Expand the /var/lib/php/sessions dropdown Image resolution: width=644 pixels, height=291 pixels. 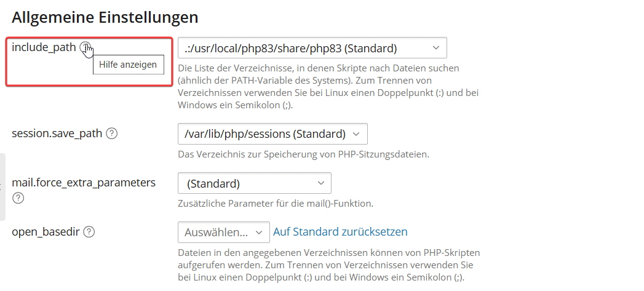click(272, 134)
